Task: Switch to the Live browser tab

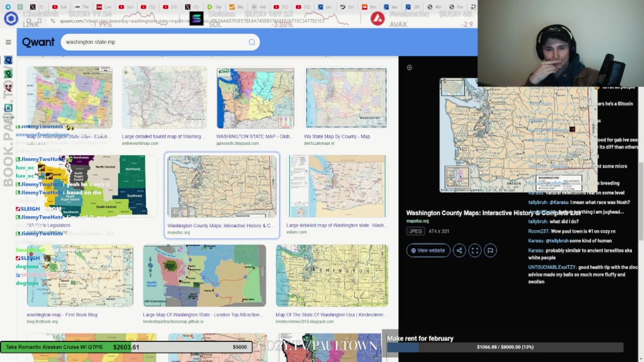Action: 103,7
